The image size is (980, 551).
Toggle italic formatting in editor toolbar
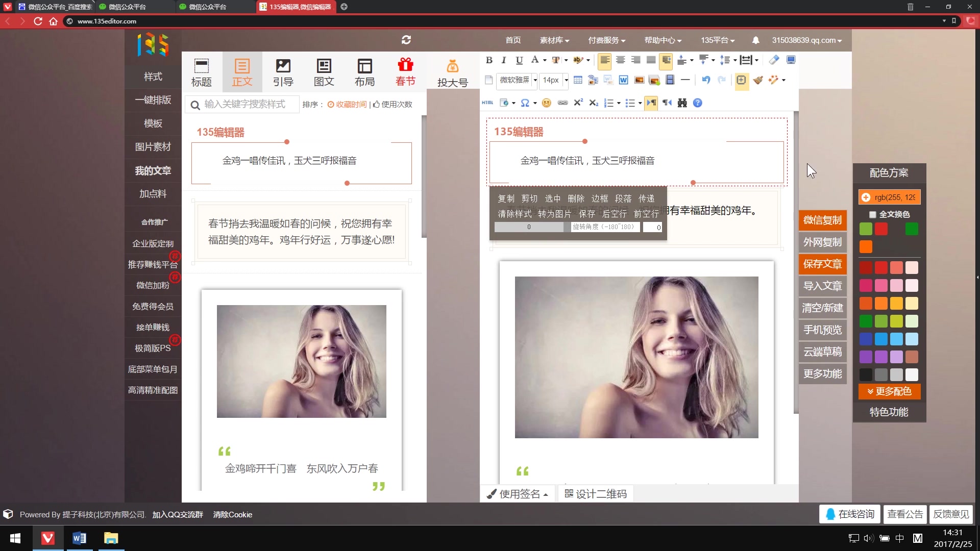pyautogui.click(x=504, y=60)
